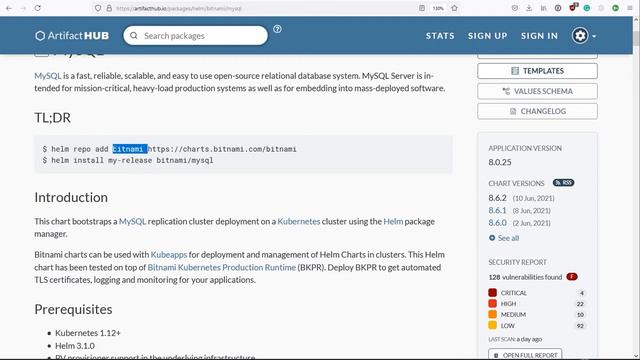Screen dimensions: 640x360
Task: Click inside the Search packages field
Action: (x=196, y=36)
